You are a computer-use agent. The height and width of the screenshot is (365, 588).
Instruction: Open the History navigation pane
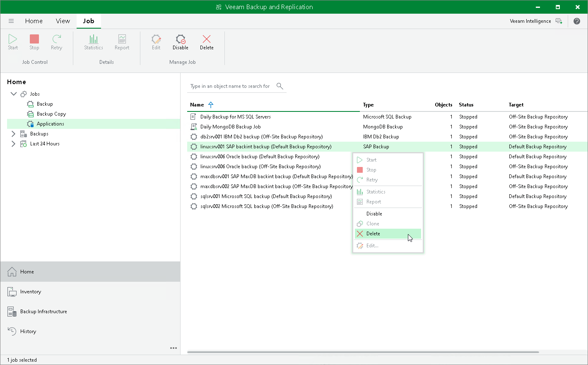(x=90, y=331)
